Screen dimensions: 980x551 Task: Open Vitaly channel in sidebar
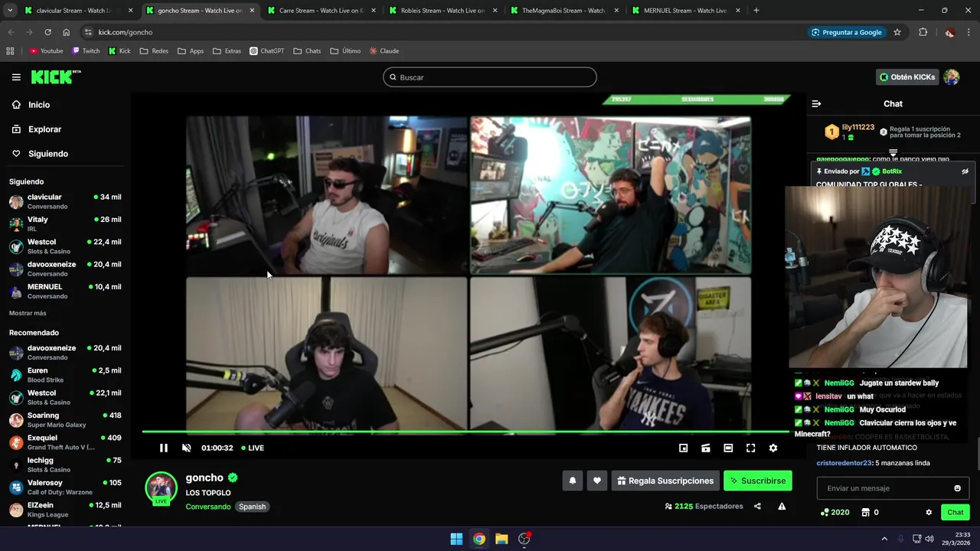pyautogui.click(x=65, y=223)
